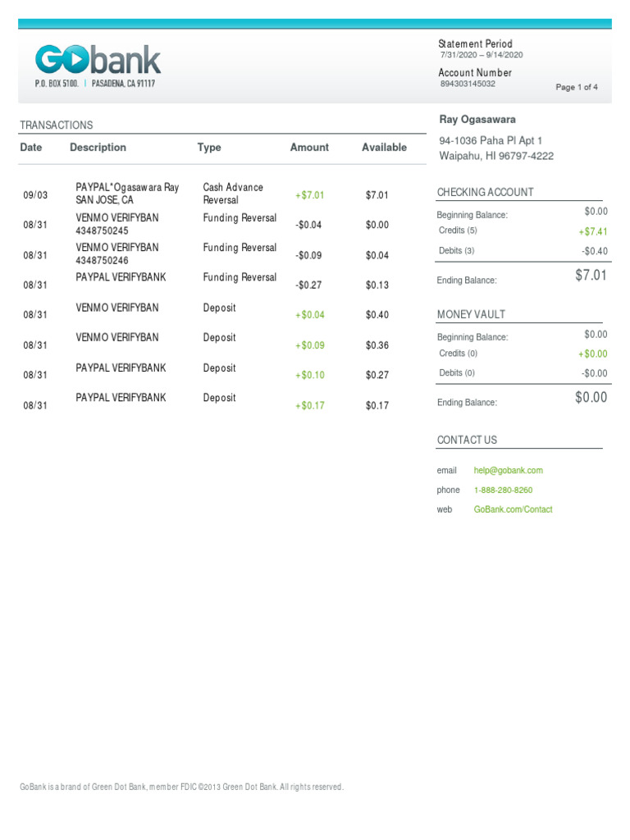The image size is (630, 840).
Task: Open the GoBank.com/Contact web link
Action: [513, 509]
